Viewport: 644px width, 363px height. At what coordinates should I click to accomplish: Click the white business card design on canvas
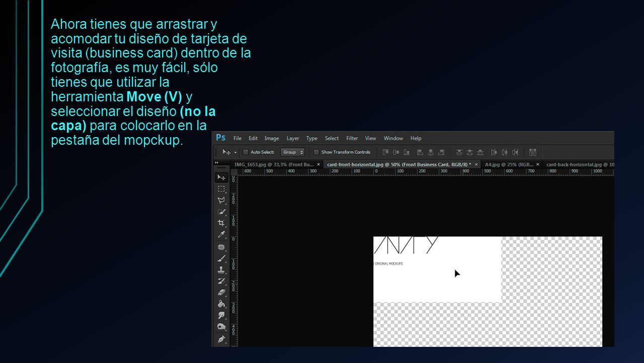tap(437, 269)
